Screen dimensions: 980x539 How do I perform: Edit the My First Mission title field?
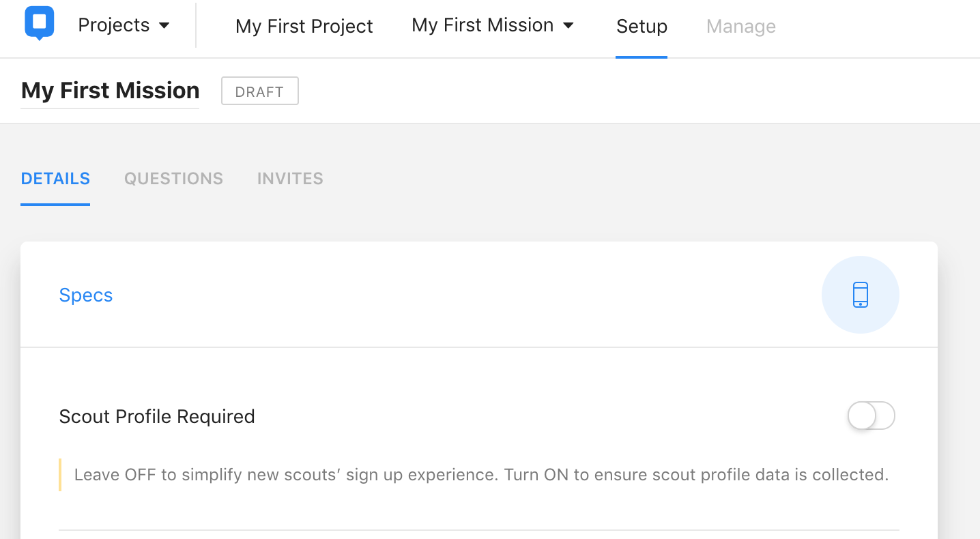click(110, 91)
